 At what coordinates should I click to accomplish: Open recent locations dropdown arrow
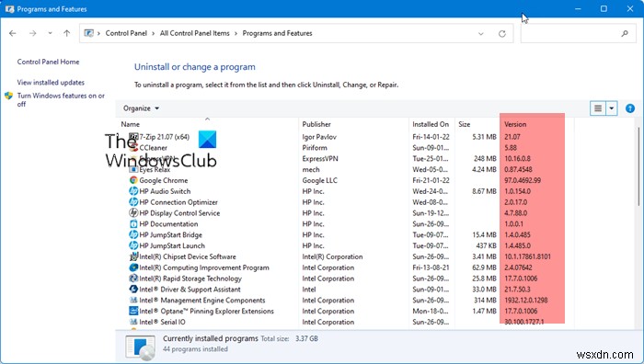click(50, 33)
